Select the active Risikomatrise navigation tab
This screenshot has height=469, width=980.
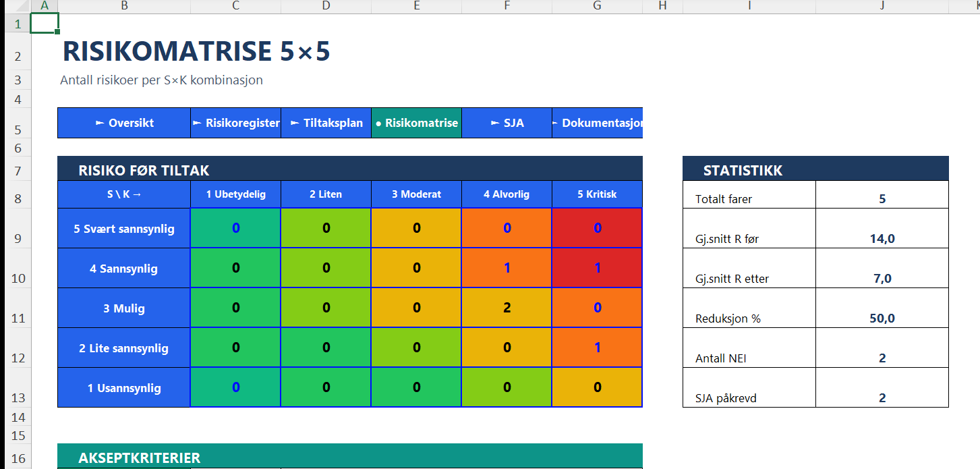click(x=416, y=123)
